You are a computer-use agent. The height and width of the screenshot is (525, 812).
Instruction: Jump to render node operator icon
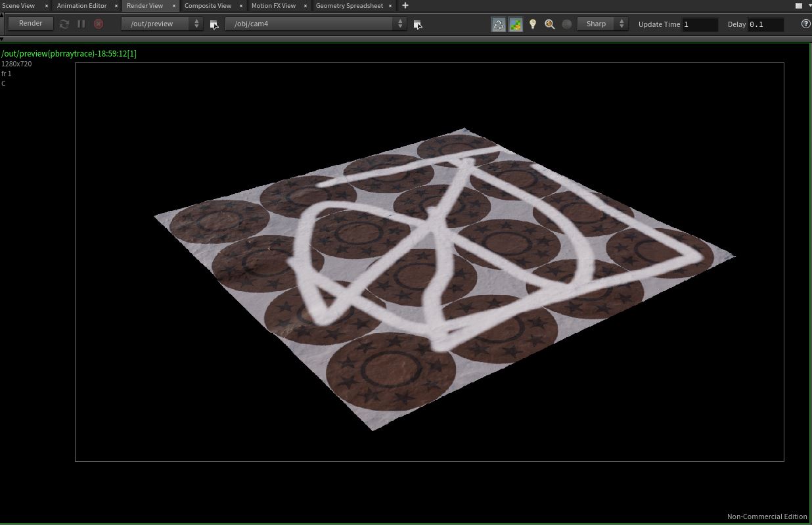(214, 24)
